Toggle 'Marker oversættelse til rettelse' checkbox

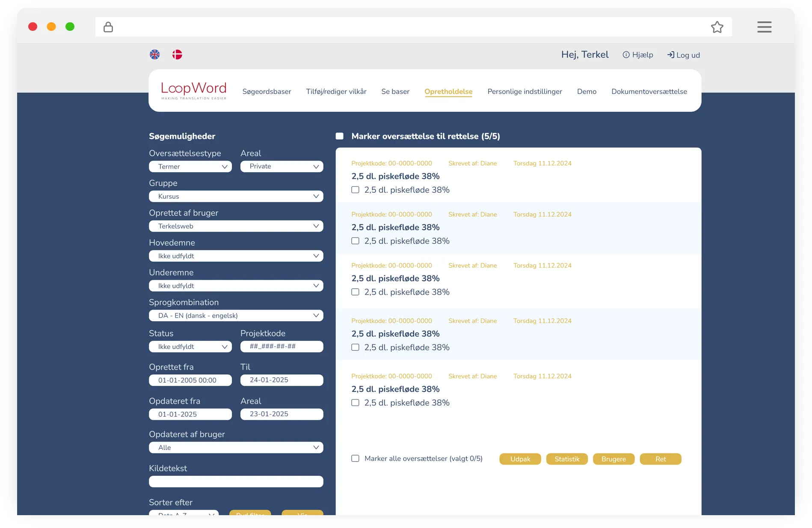pos(340,136)
